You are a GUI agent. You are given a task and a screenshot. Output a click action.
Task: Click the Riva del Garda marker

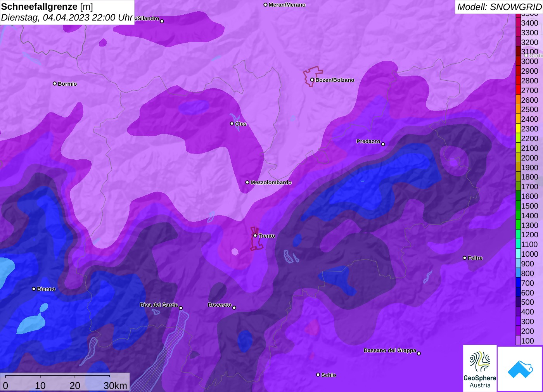pos(181,308)
